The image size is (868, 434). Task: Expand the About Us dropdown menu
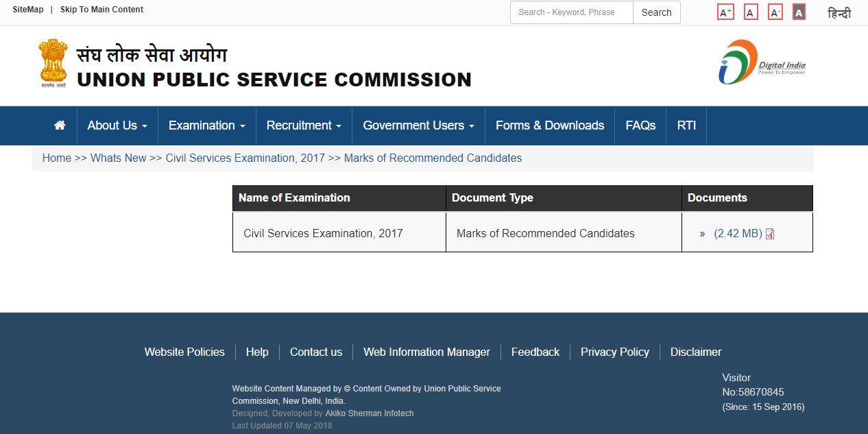coord(117,125)
